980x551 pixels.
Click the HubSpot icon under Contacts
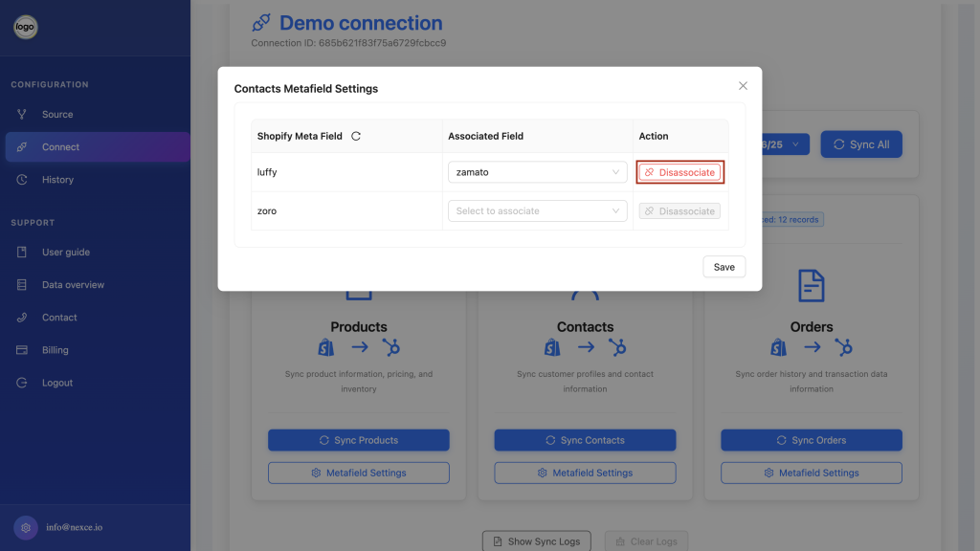coord(617,347)
